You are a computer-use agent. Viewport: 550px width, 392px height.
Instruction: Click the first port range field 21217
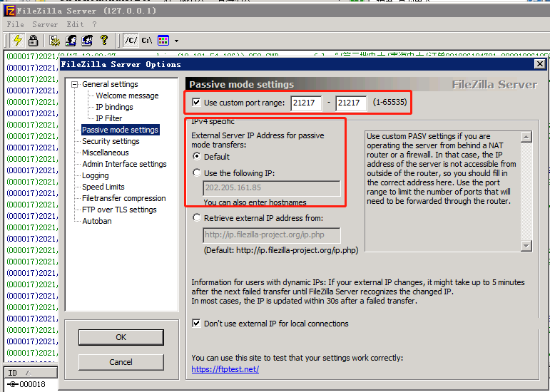[x=306, y=103]
